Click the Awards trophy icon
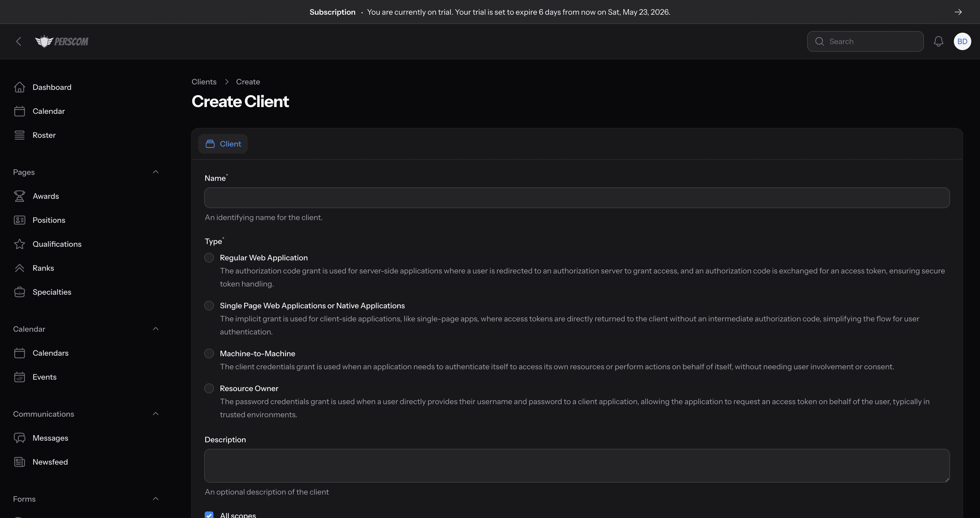 click(19, 196)
